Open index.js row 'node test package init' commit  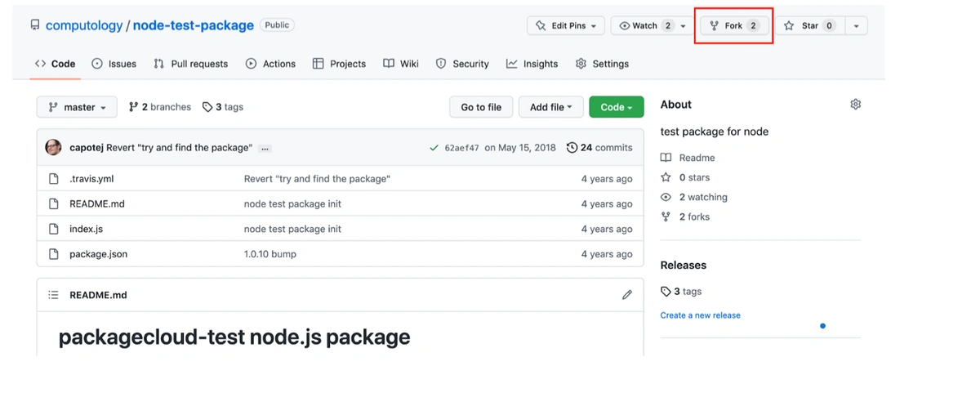click(292, 230)
